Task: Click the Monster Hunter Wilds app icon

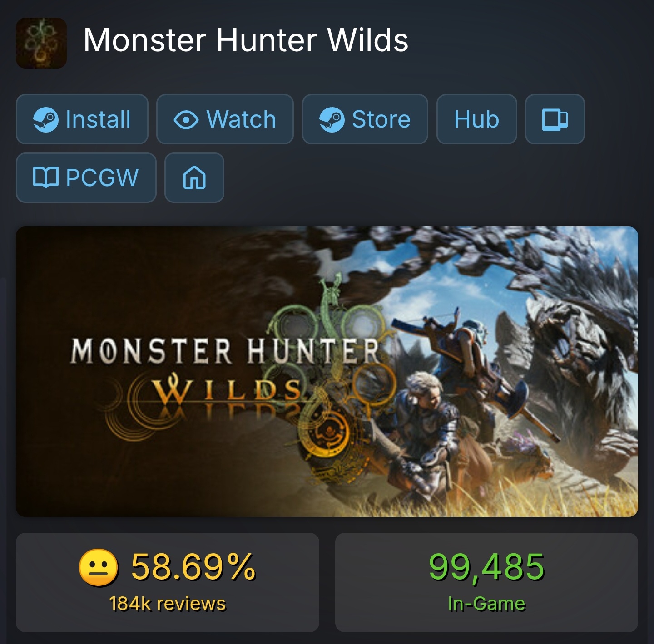Action: pos(41,43)
